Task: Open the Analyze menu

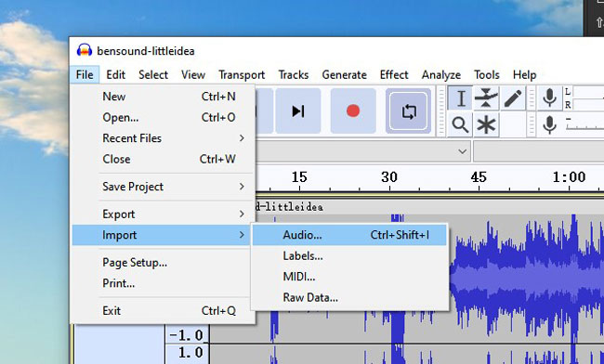Action: point(441,74)
